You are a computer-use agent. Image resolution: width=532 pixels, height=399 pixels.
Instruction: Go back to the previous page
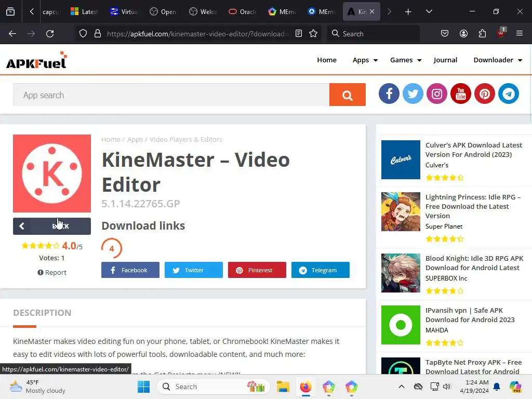[x=12, y=34]
